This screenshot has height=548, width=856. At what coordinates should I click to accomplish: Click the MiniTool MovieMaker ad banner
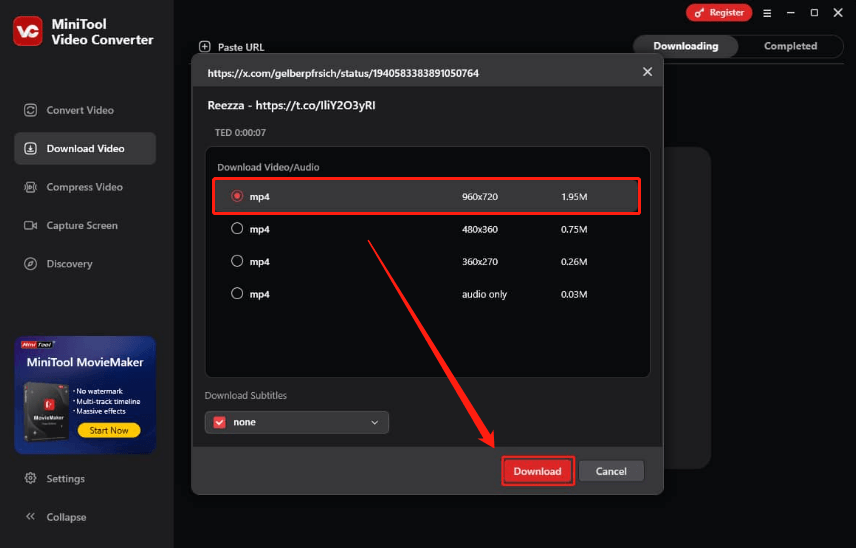pos(85,395)
